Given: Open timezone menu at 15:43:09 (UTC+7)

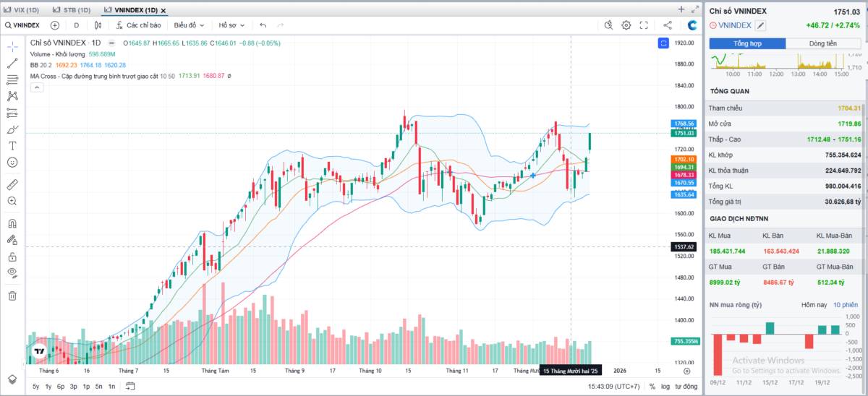Looking at the screenshot, I should (x=614, y=387).
